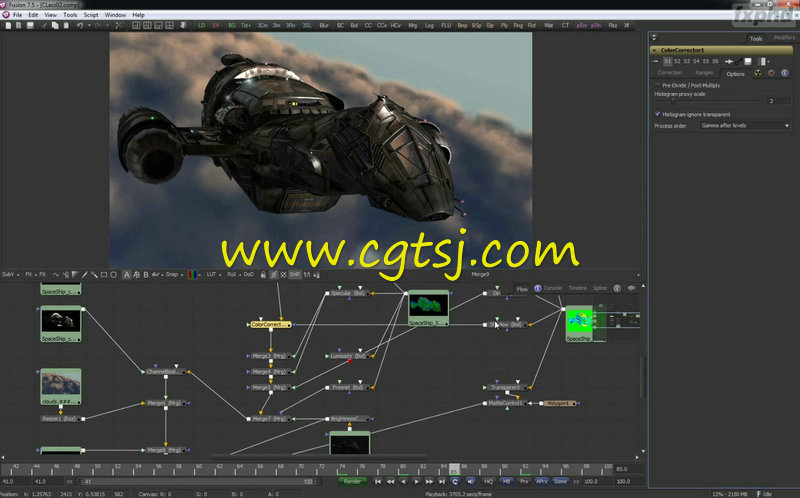Add a Matte Control (Mat) tool
800x498 pixels.
[548, 26]
